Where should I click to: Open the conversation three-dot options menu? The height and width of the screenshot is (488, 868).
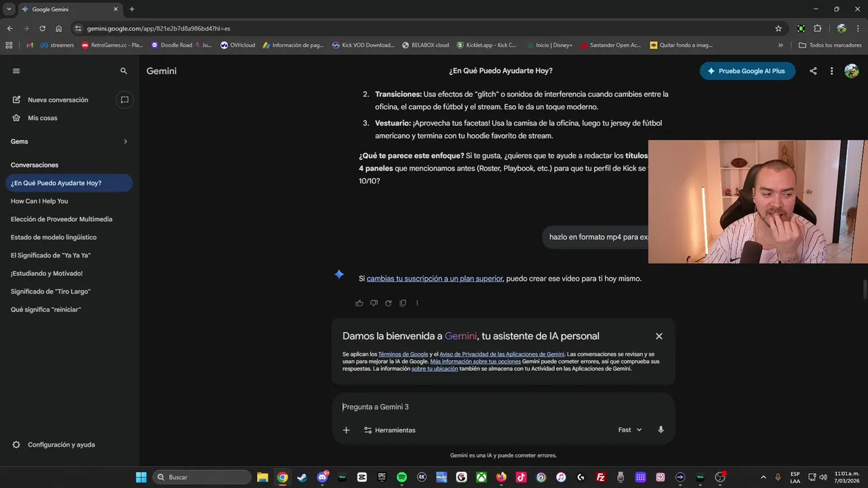pyautogui.click(x=831, y=71)
